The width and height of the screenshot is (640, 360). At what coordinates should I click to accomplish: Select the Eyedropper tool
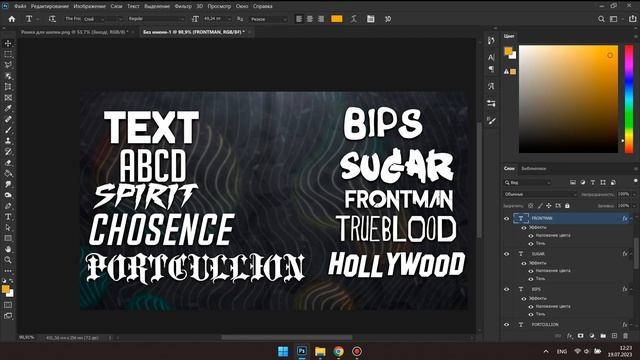(x=8, y=108)
